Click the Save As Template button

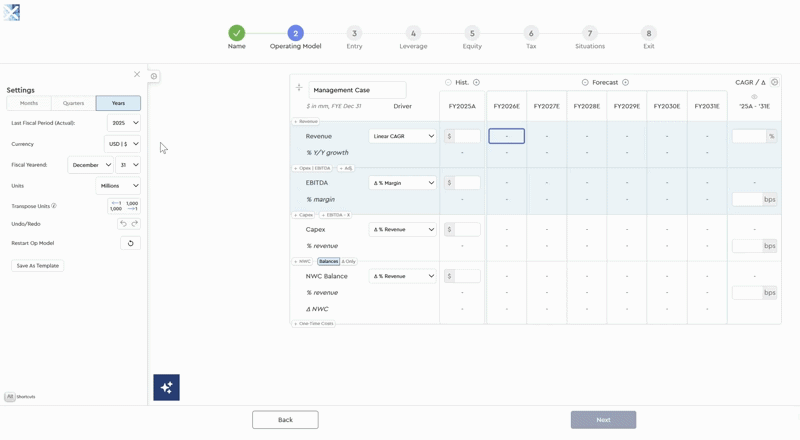(38, 266)
